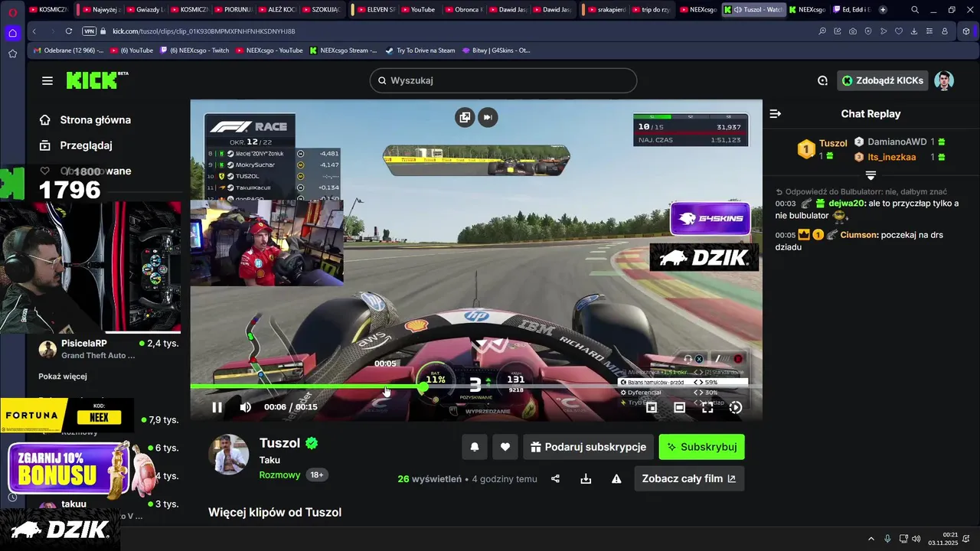Switch to the Tuszol - Watch tab
Image resolution: width=980 pixels, height=551 pixels.
pyautogui.click(x=753, y=10)
